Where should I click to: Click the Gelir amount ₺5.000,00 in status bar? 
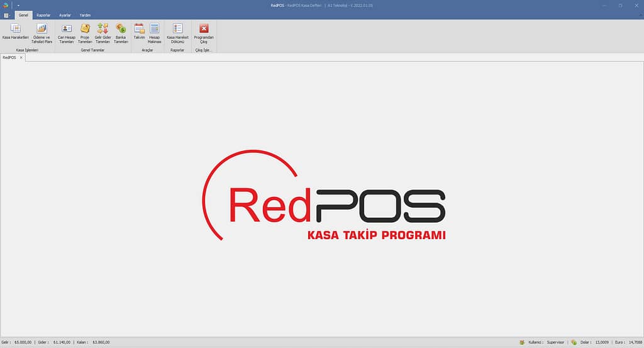(x=23, y=342)
